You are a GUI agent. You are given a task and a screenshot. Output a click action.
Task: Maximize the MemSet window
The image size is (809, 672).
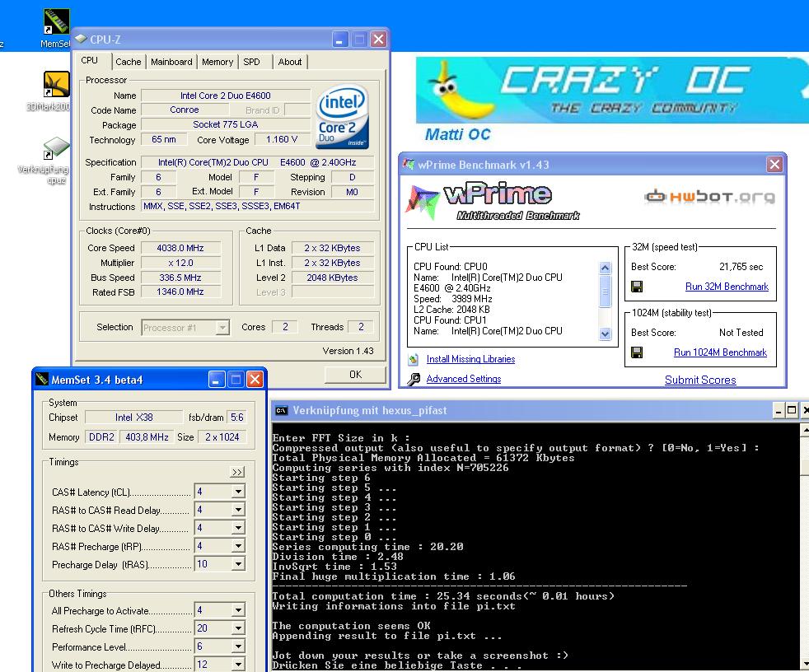coord(236,380)
